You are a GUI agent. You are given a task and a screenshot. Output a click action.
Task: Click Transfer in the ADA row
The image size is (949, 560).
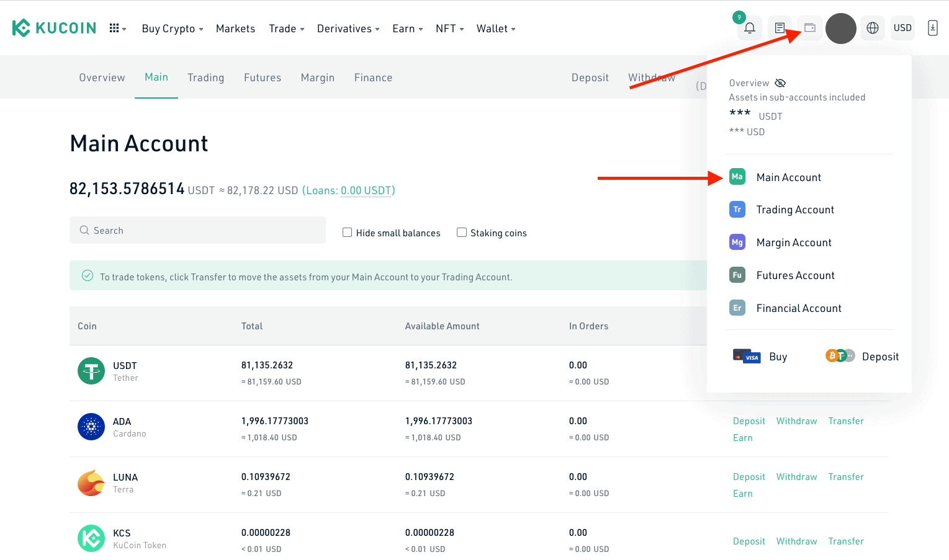coord(845,421)
